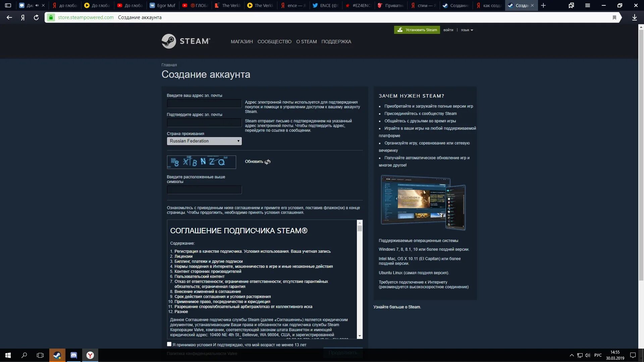644x362 pixels.
Task: Click the войти login link
Action: click(448, 30)
